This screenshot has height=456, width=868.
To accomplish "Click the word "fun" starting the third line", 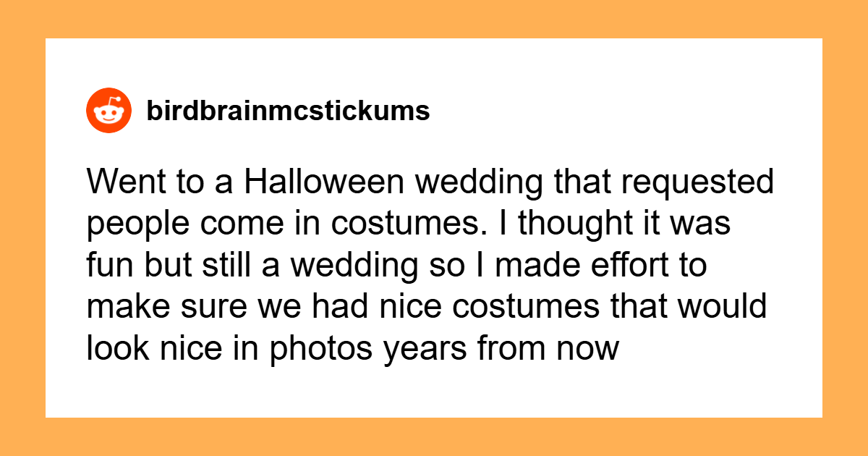I will tap(106, 266).
